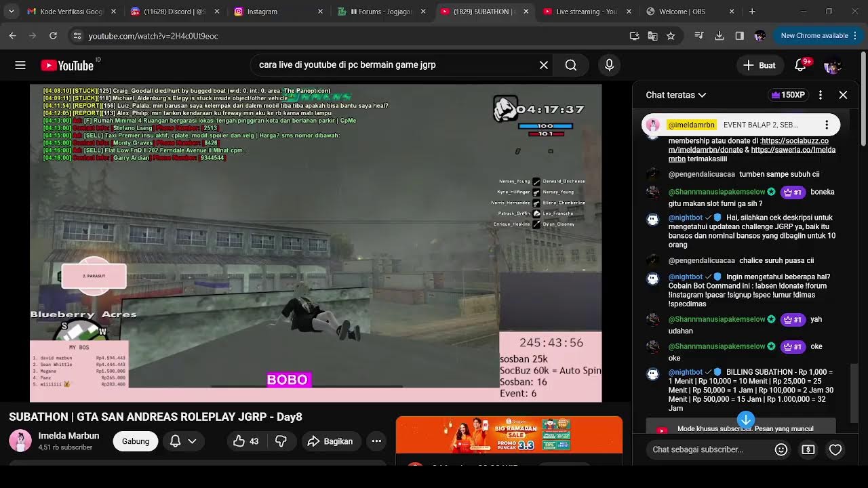The image size is (868, 488).
Task: Jump to latest chat with blue arrow
Action: (x=745, y=420)
